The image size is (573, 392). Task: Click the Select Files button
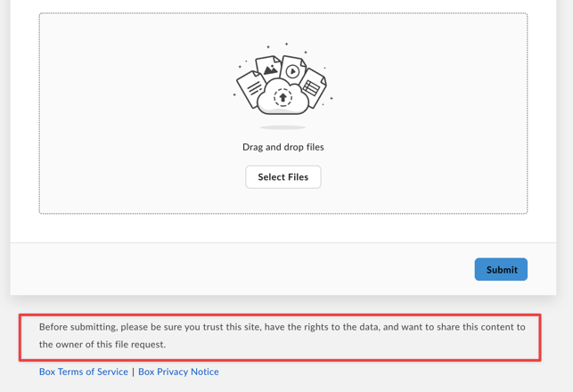point(283,176)
